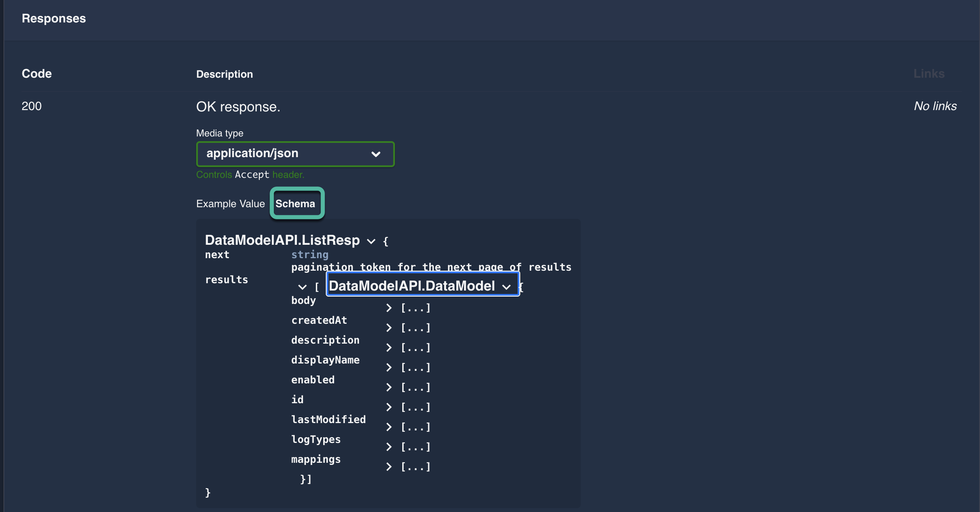Open the application/json media type dropdown
This screenshot has height=512, width=980.
coord(295,154)
